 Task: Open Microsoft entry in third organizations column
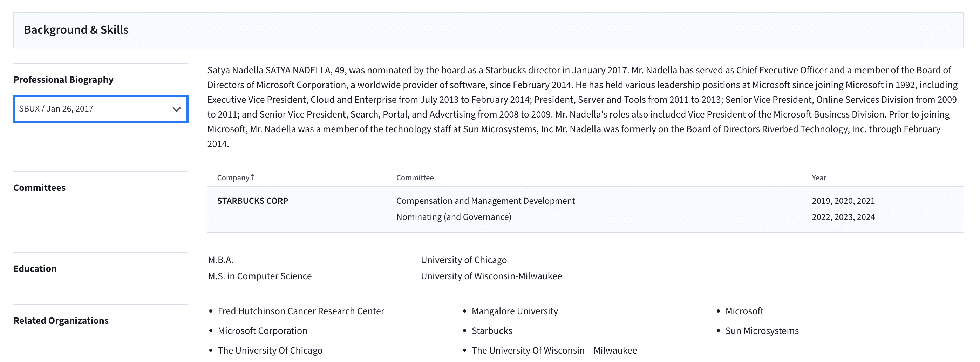pyautogui.click(x=744, y=311)
